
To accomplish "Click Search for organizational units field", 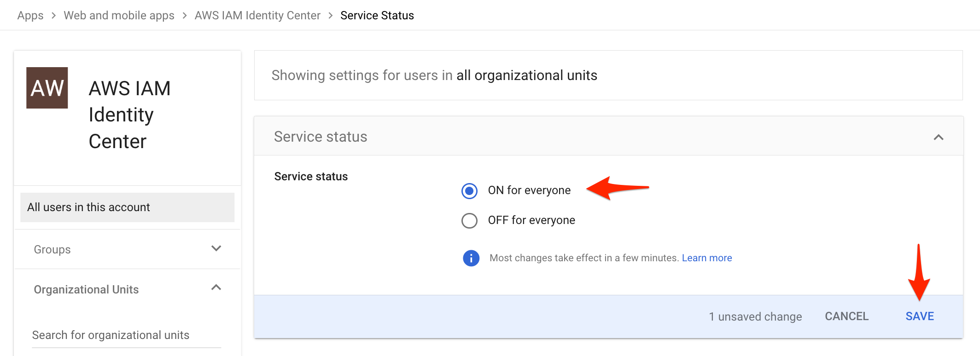I will click(x=127, y=335).
